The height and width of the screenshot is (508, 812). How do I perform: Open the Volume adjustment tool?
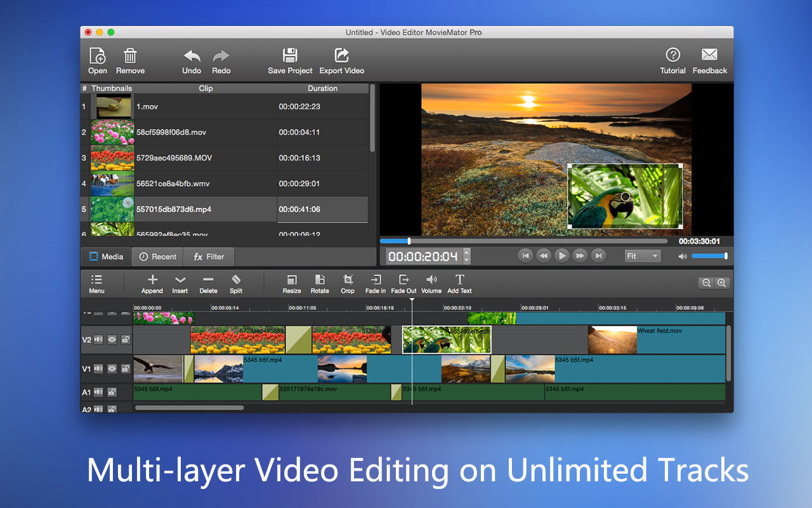[431, 284]
